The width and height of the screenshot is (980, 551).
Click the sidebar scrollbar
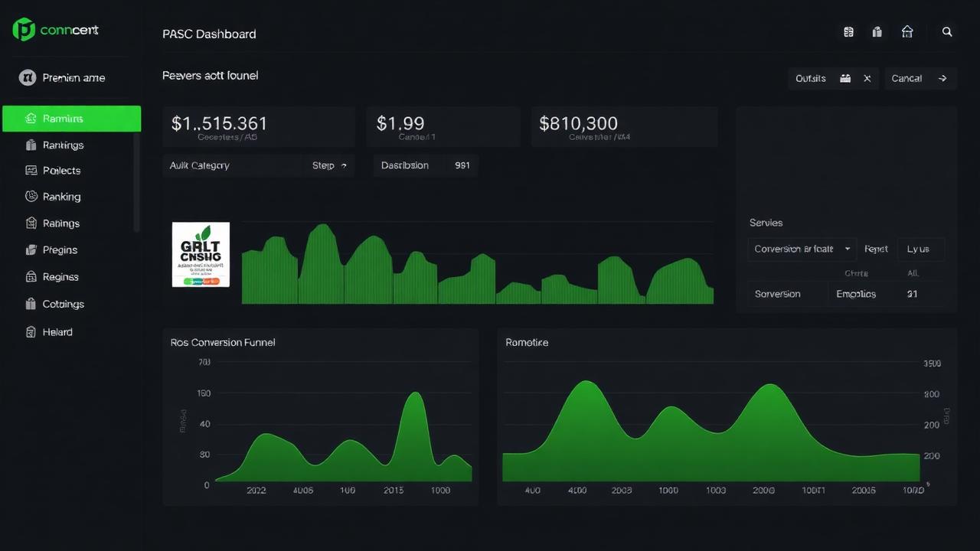click(x=137, y=182)
